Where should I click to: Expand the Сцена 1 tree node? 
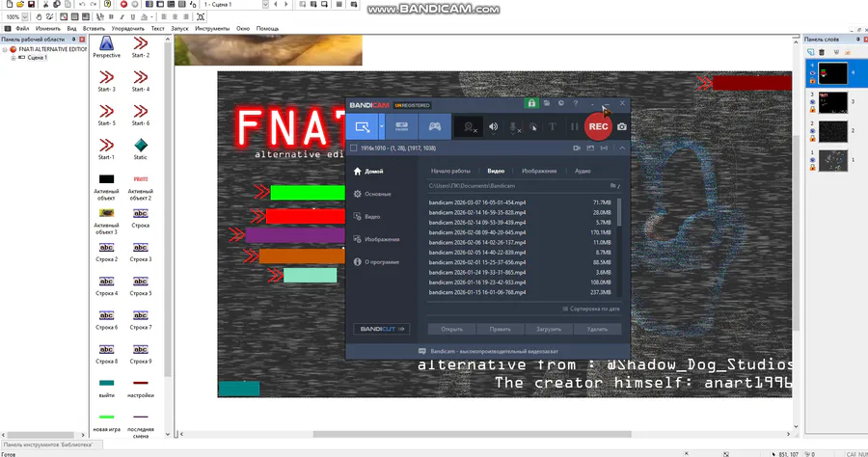[13, 58]
